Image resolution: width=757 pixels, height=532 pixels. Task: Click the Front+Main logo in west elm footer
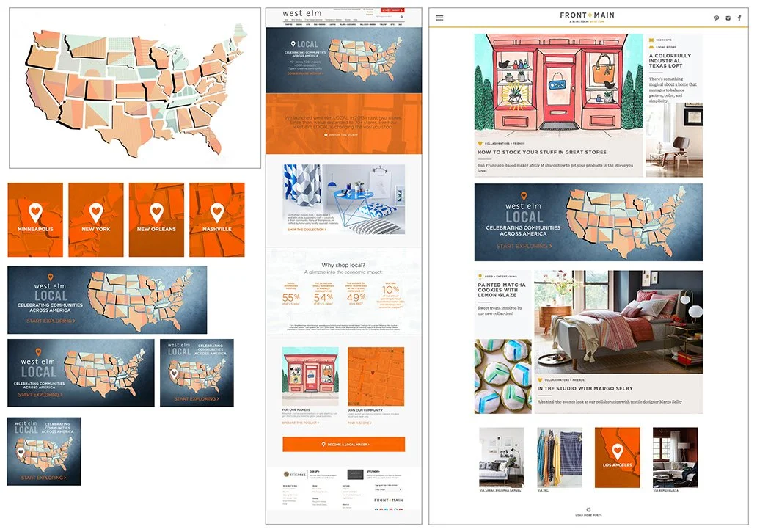[389, 500]
